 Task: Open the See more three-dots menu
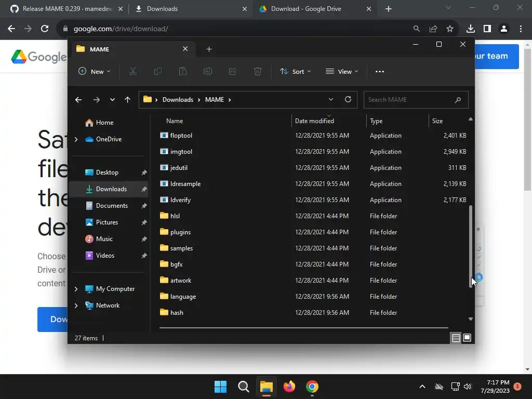(380, 72)
